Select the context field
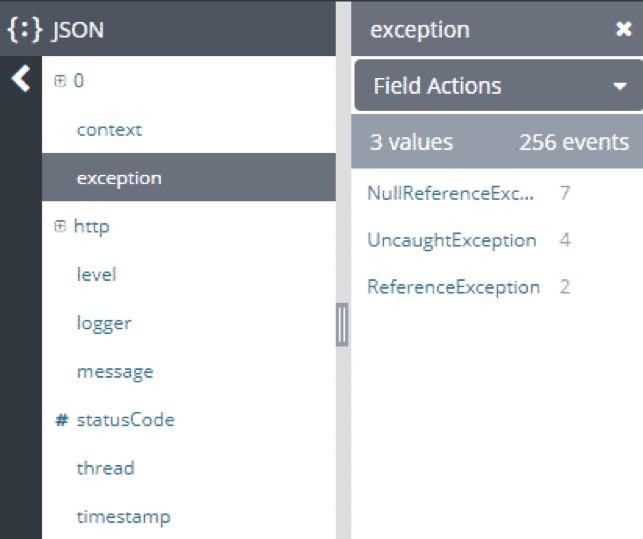 tap(109, 130)
